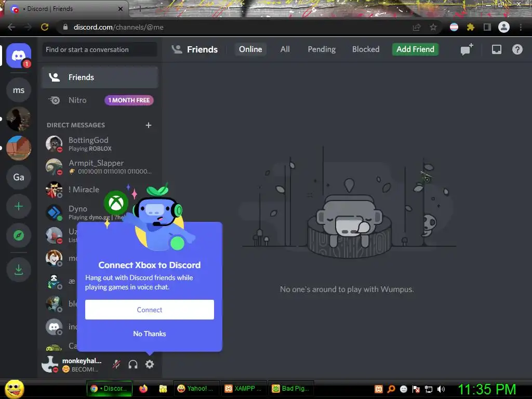Open Explore Discoverable Servers compass icon
The image size is (532, 399).
pyautogui.click(x=19, y=235)
